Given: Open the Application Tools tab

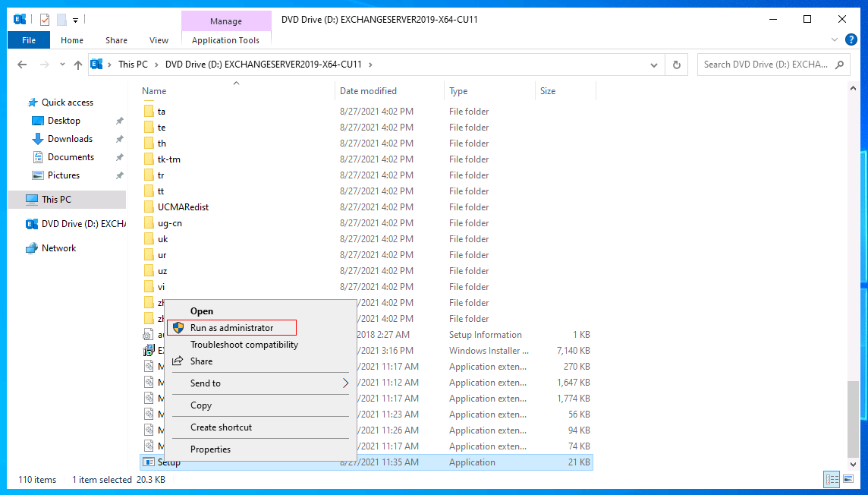Looking at the screenshot, I should click(226, 40).
